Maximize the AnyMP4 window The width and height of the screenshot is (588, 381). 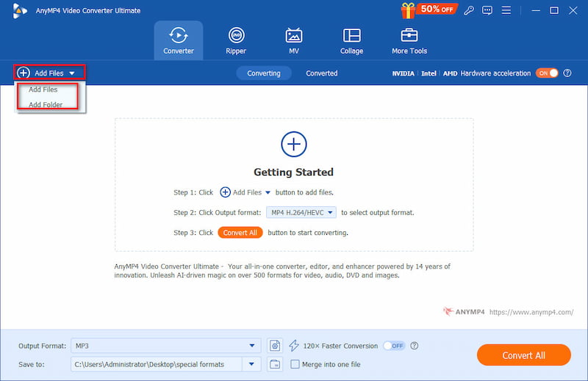(554, 10)
